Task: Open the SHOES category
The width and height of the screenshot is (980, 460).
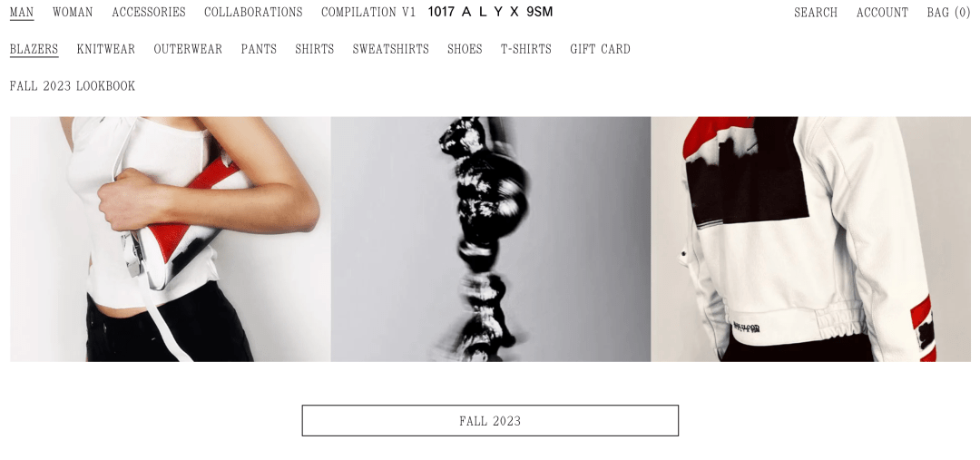Action: pos(465,49)
